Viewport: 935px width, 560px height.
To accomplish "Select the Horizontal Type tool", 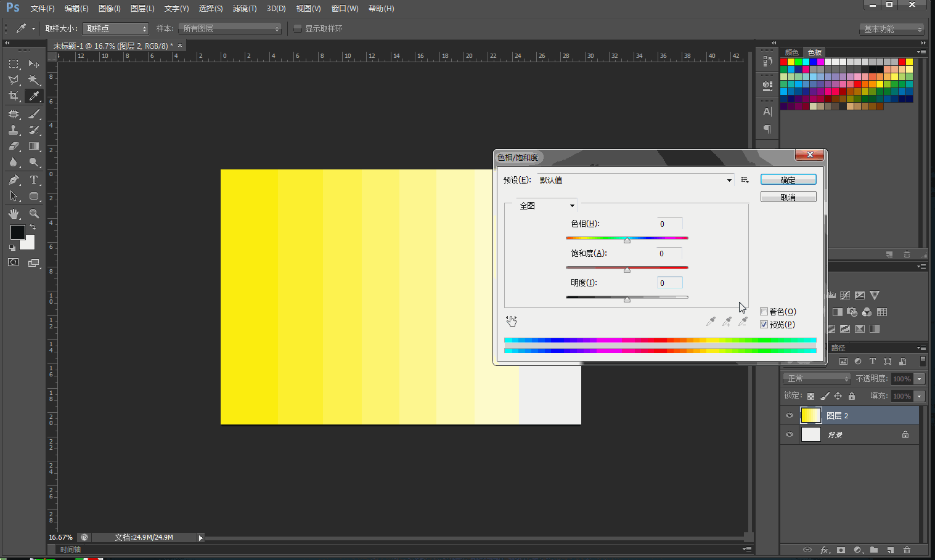I will [x=34, y=180].
